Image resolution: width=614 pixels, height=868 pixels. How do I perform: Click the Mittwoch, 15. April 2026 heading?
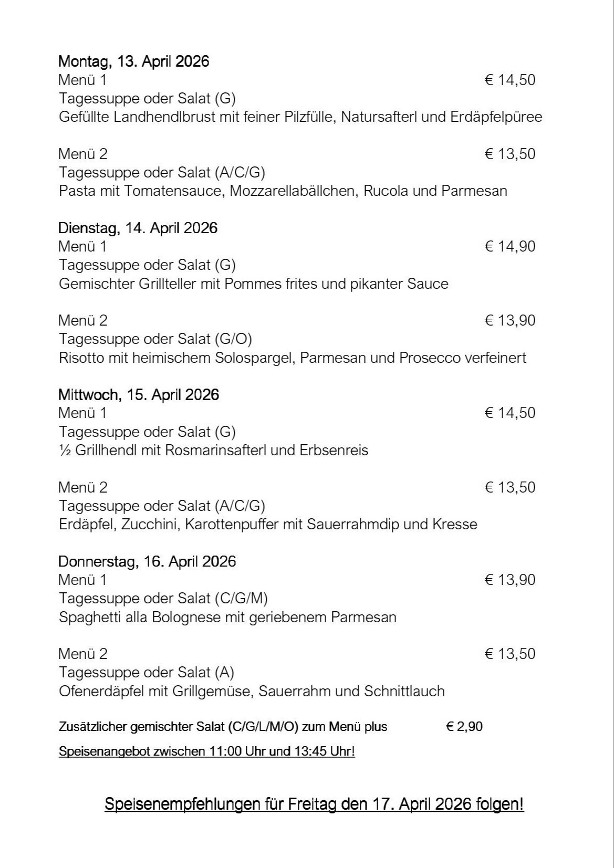click(x=138, y=394)
